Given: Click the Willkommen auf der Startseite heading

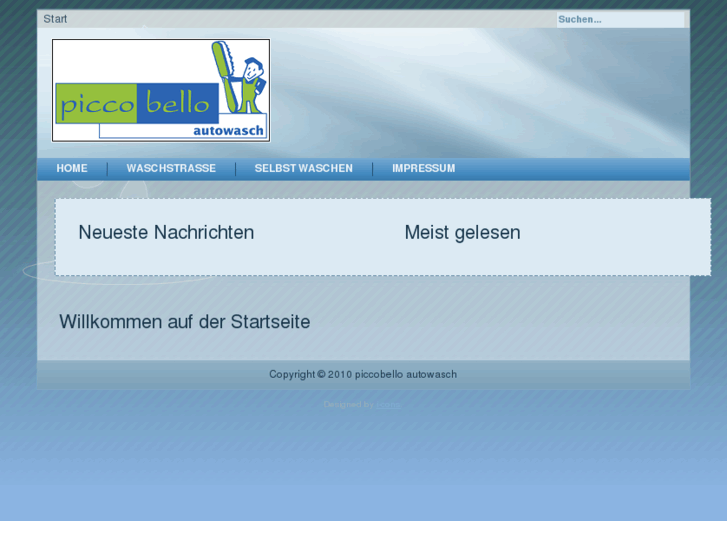Looking at the screenshot, I should point(185,321).
